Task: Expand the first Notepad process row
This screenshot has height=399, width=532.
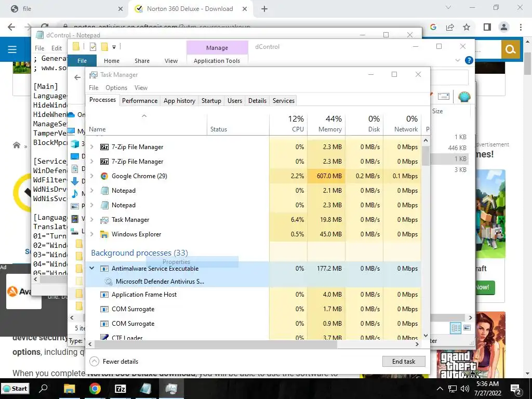Action: pyautogui.click(x=91, y=191)
